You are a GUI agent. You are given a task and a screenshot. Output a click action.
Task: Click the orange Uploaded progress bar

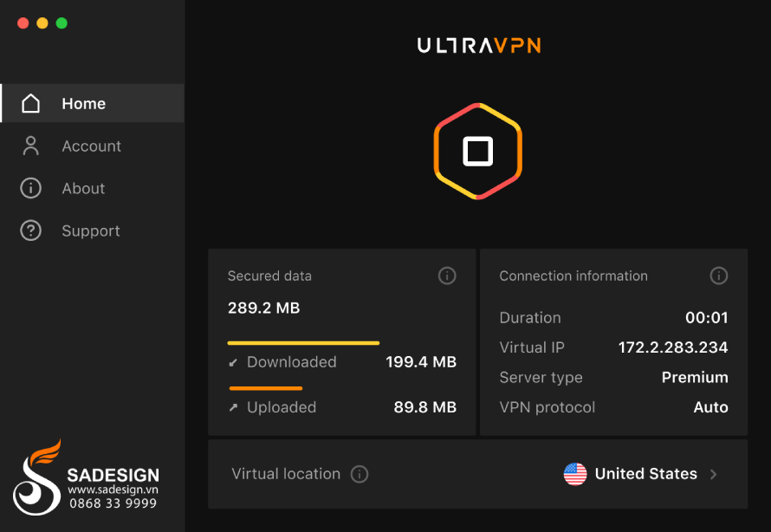coord(266,388)
